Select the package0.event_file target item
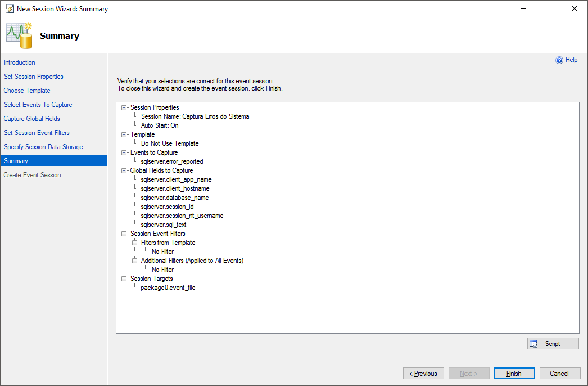588x386 pixels. tap(168, 288)
